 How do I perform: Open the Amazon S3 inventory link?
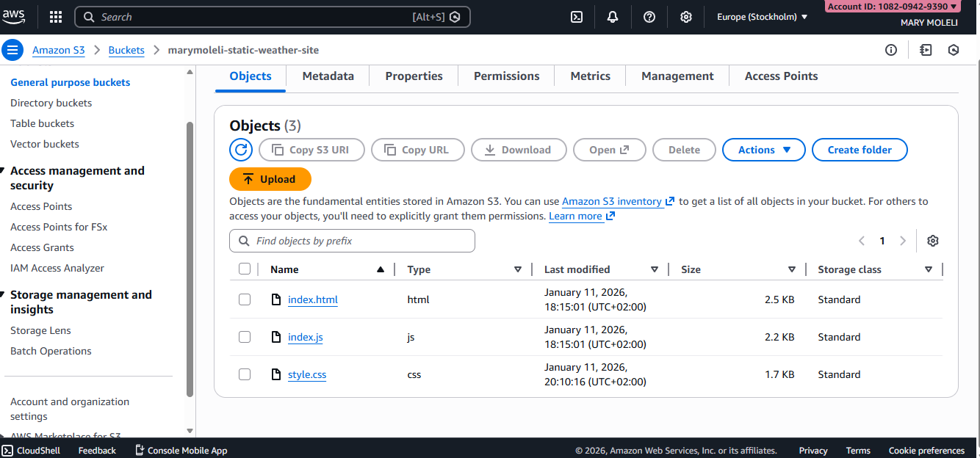coord(612,201)
